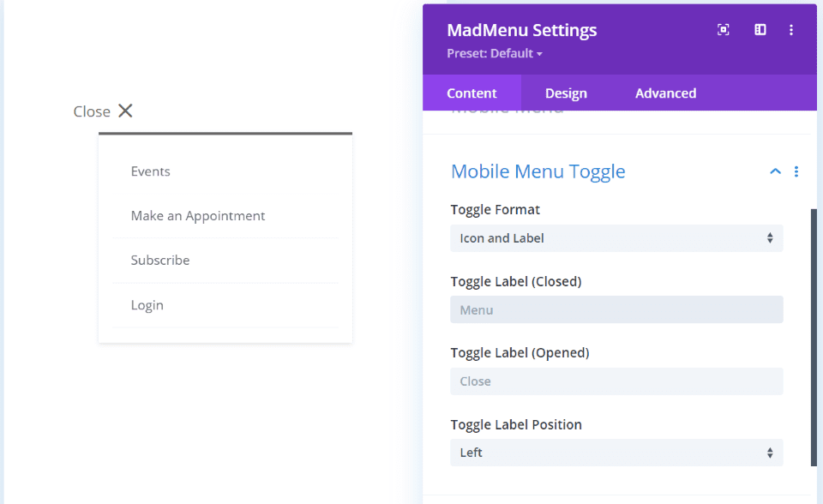The width and height of the screenshot is (823, 504).
Task: Switch to the Design tab
Action: pyautogui.click(x=566, y=93)
